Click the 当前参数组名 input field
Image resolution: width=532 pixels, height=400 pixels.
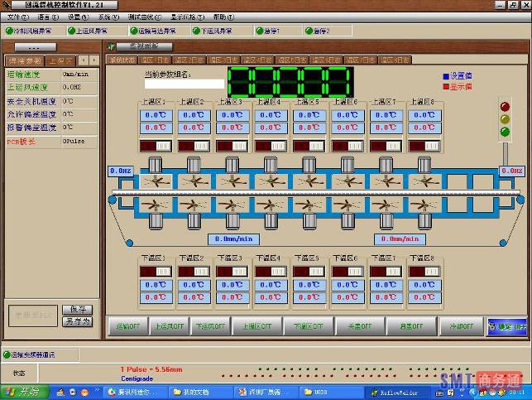pos(184,84)
